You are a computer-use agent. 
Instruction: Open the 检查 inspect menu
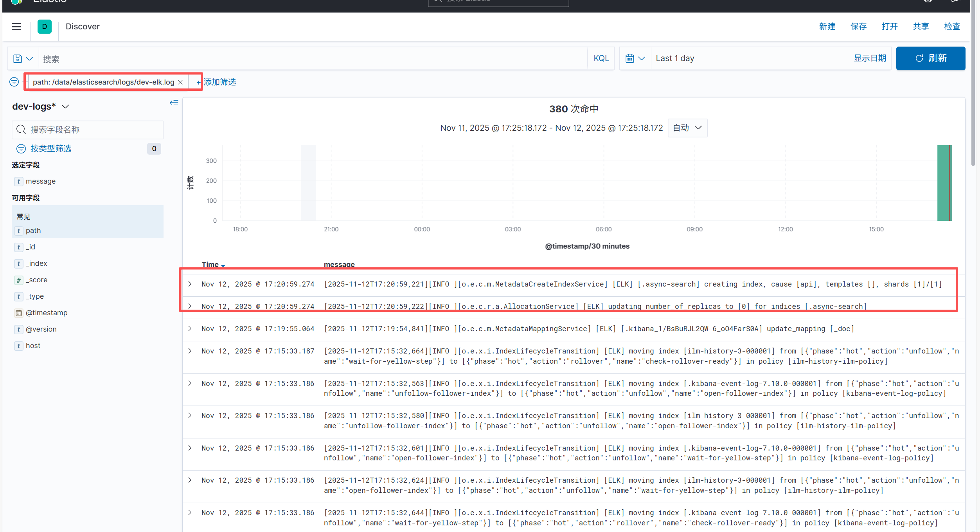(x=952, y=27)
